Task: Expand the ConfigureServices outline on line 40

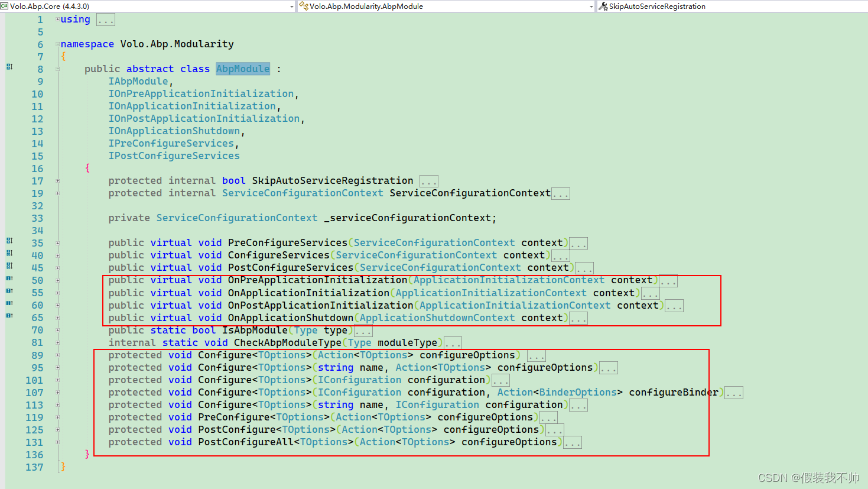Action: [x=58, y=255]
